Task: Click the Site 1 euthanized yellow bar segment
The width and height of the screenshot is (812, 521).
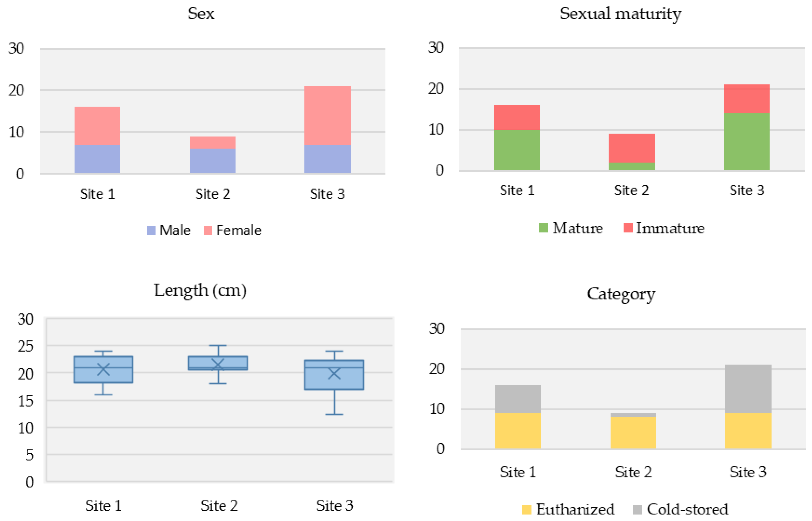Action: (518, 430)
